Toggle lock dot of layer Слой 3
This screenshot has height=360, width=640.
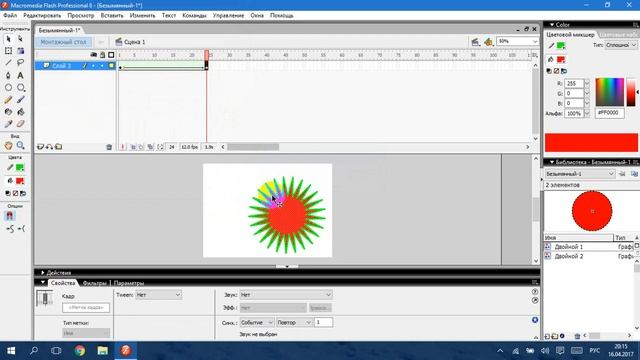click(x=102, y=66)
